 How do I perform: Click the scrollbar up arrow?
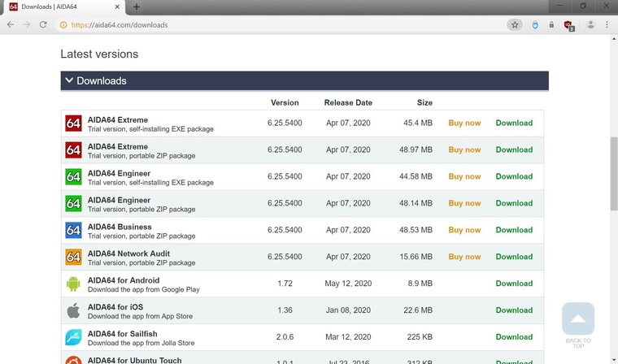coord(614,39)
